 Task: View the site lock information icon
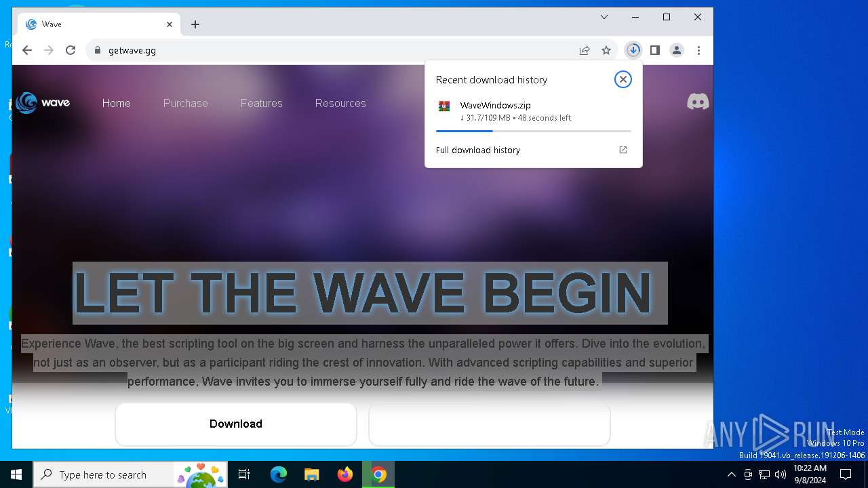pyautogui.click(x=98, y=50)
